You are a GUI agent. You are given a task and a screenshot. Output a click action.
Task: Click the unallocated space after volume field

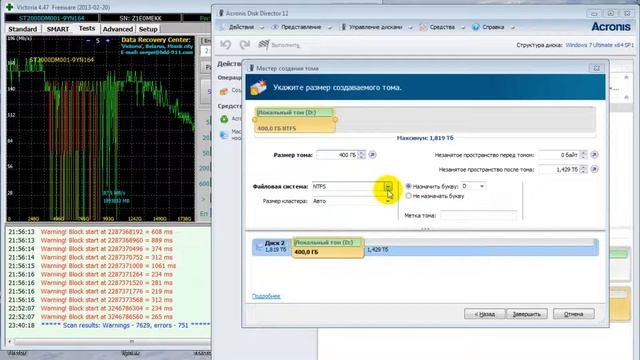click(559, 169)
